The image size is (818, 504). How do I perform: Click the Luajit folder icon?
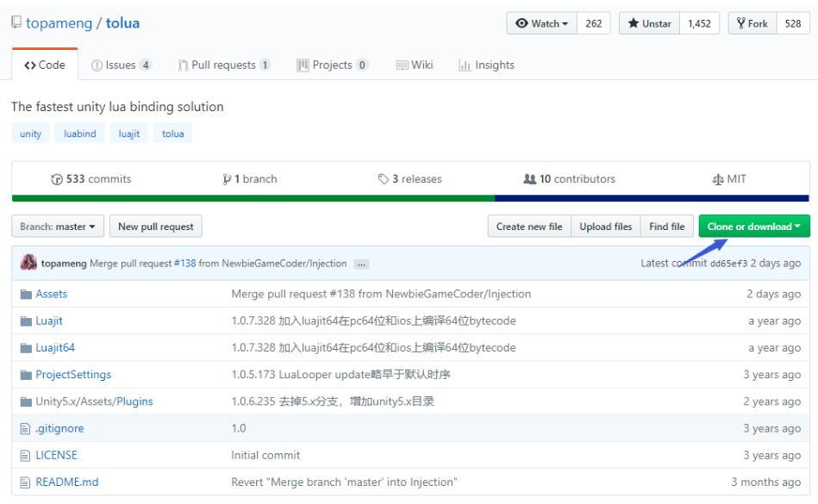pyautogui.click(x=26, y=321)
